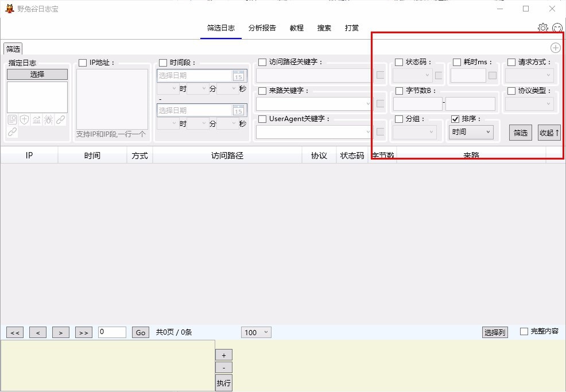Go to previous page with <
This screenshot has height=392, width=566.
click(38, 332)
